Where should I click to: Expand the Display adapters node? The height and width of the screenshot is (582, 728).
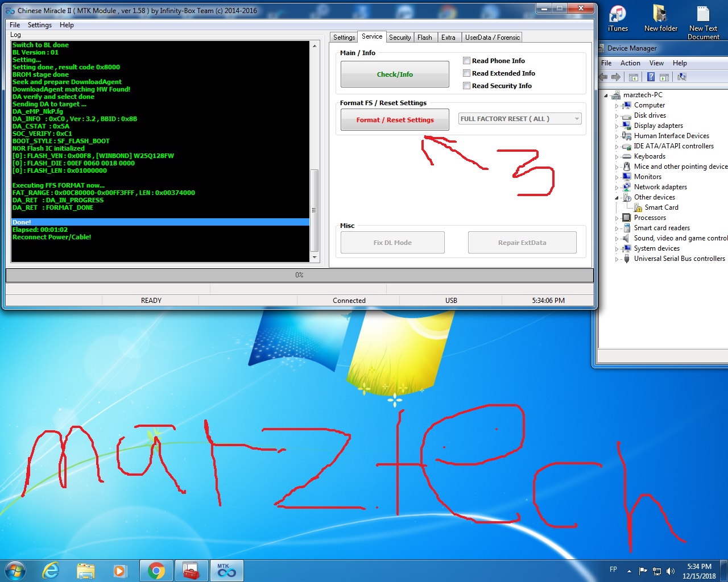tap(617, 126)
